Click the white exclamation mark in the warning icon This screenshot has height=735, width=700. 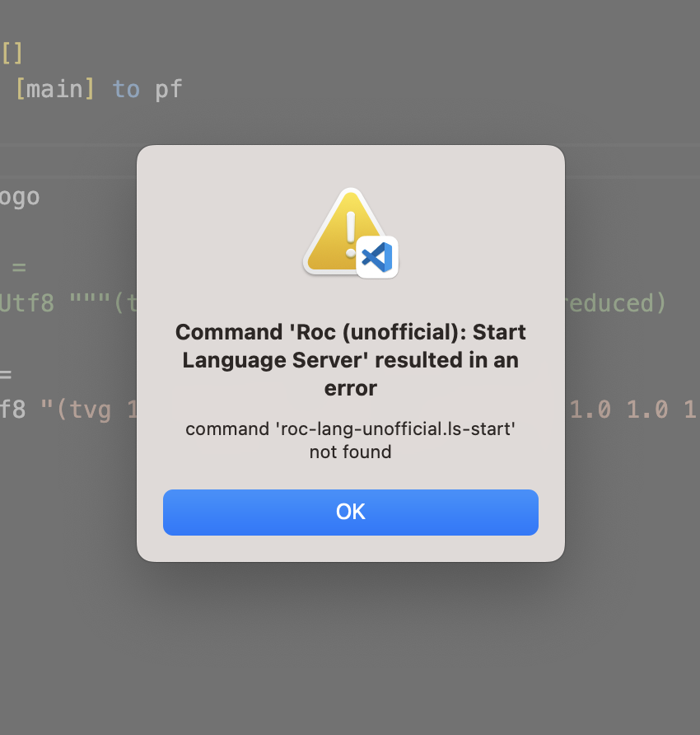tap(351, 234)
